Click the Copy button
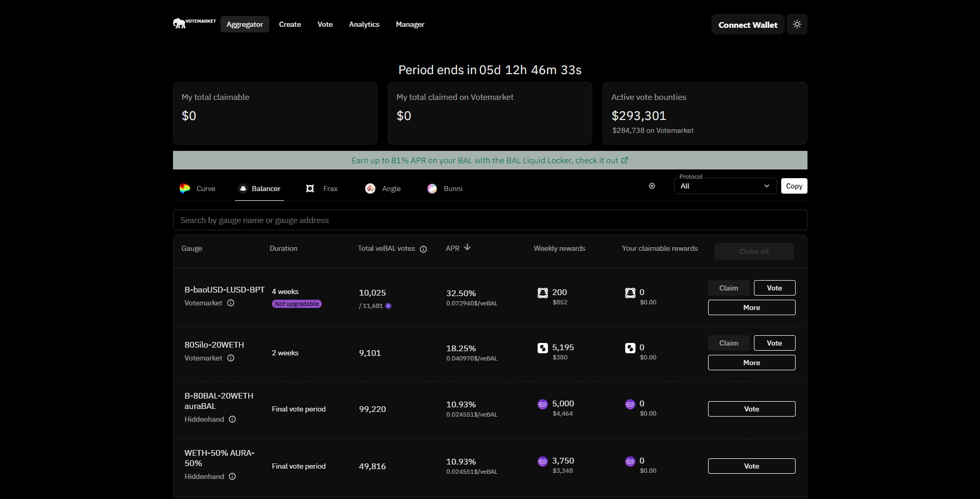This screenshot has width=980, height=499. [x=794, y=186]
